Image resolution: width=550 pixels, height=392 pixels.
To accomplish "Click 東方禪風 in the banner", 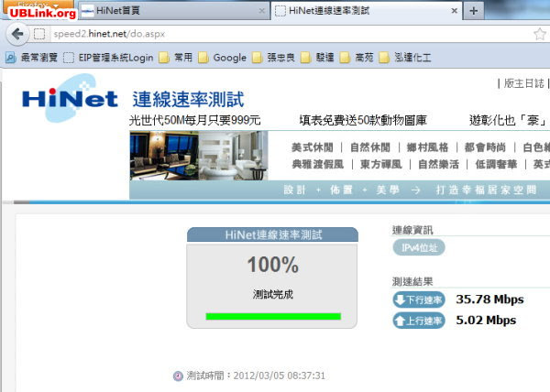I will (x=381, y=164).
